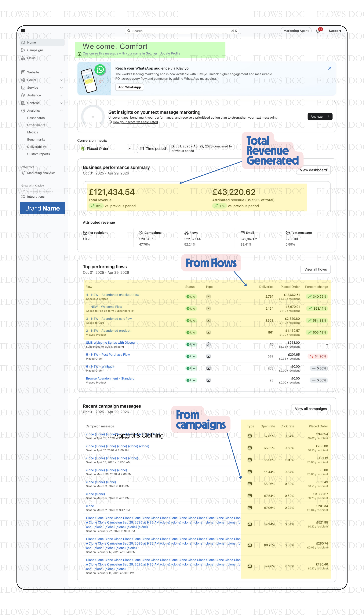Open Campaigns in the sidebar
The height and width of the screenshot is (615, 364).
[x=35, y=50]
